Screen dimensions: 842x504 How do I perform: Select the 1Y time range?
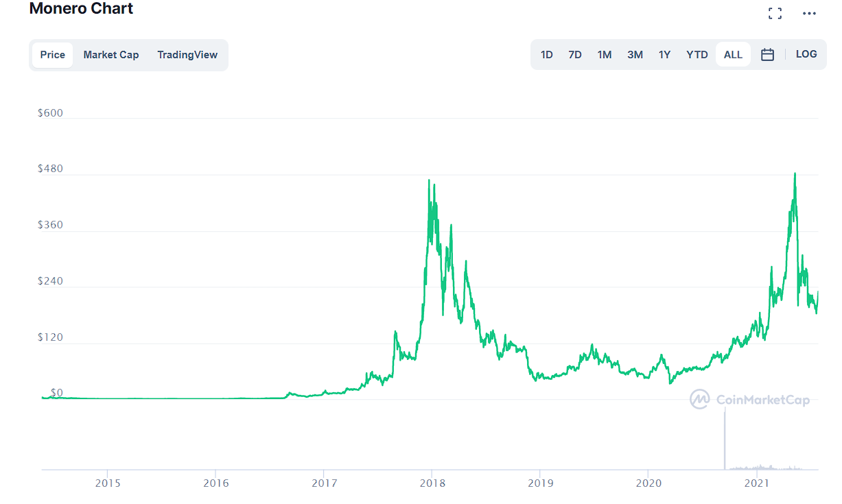click(x=665, y=55)
